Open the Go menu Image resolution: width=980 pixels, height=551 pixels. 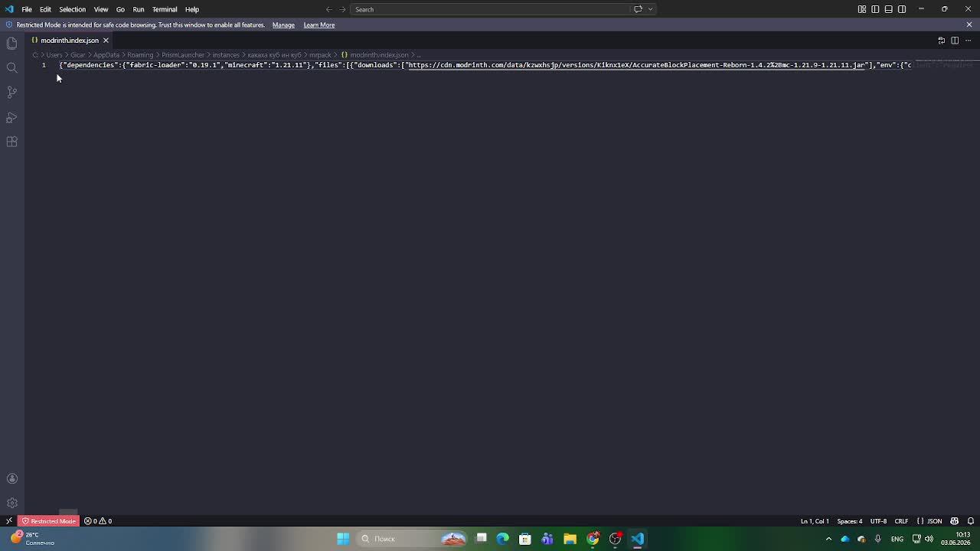(x=120, y=9)
